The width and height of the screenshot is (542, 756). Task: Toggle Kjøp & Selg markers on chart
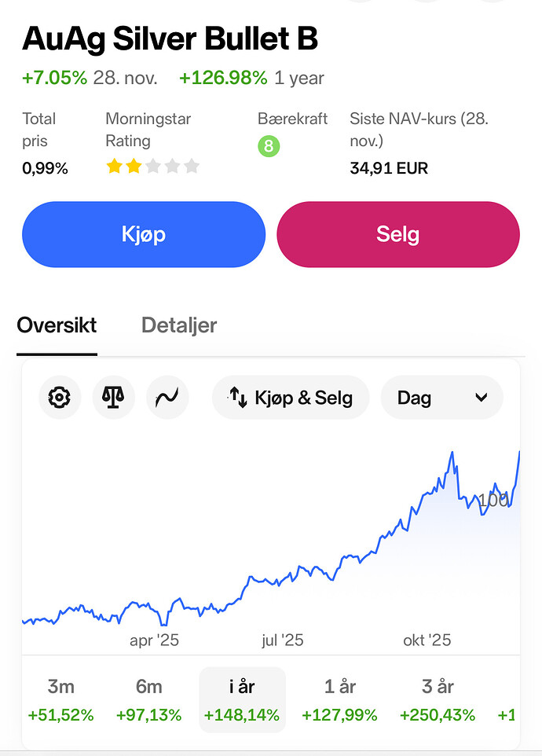click(x=291, y=398)
